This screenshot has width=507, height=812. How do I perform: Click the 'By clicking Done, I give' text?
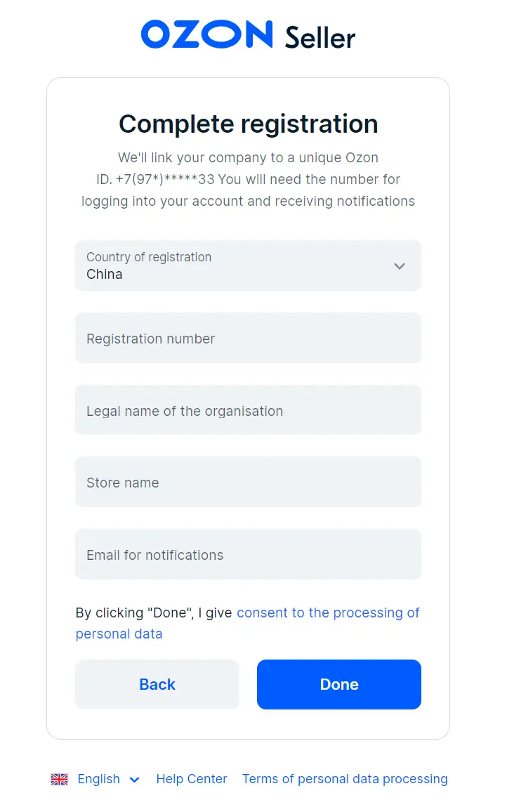154,613
